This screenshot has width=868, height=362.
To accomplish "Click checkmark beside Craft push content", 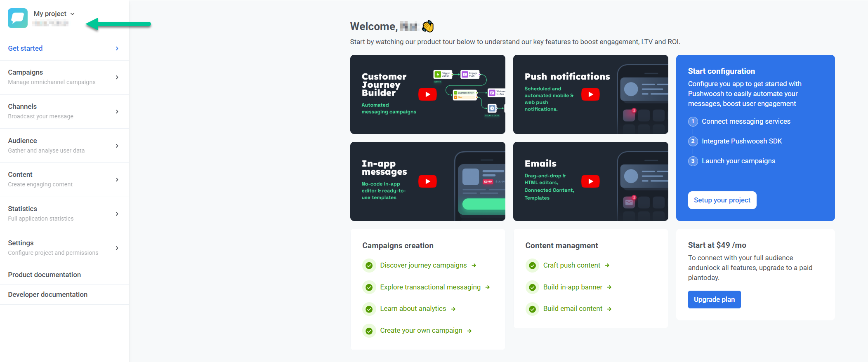I will tap(532, 266).
